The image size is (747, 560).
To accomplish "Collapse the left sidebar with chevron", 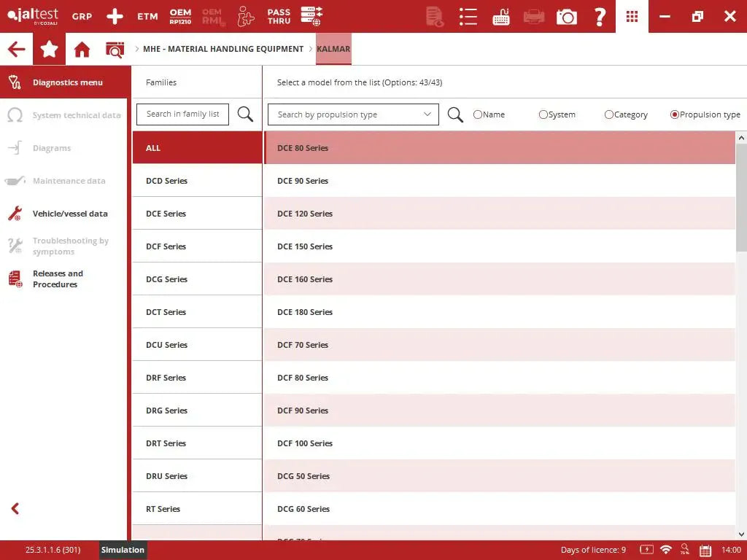I will (x=15, y=509).
